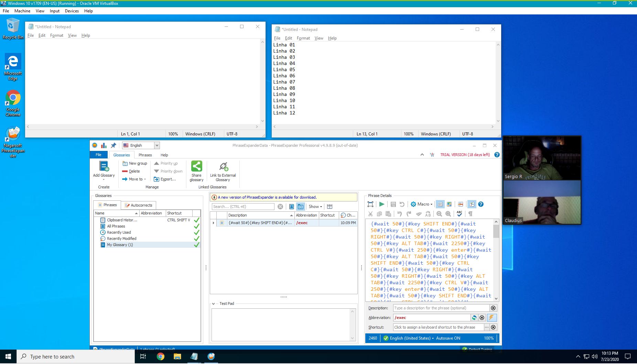The height and width of the screenshot is (364, 637).
Task: Open the English language dropdown
Action: 157,145
